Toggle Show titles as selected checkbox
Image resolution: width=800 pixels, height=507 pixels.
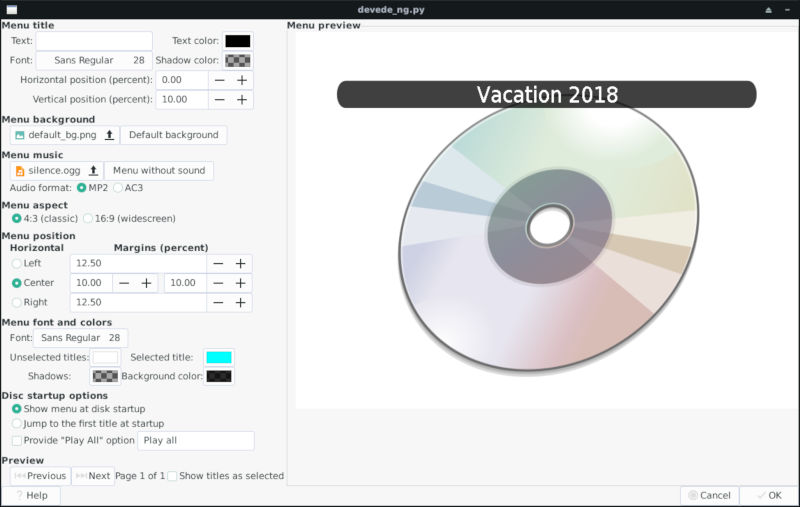pos(172,476)
